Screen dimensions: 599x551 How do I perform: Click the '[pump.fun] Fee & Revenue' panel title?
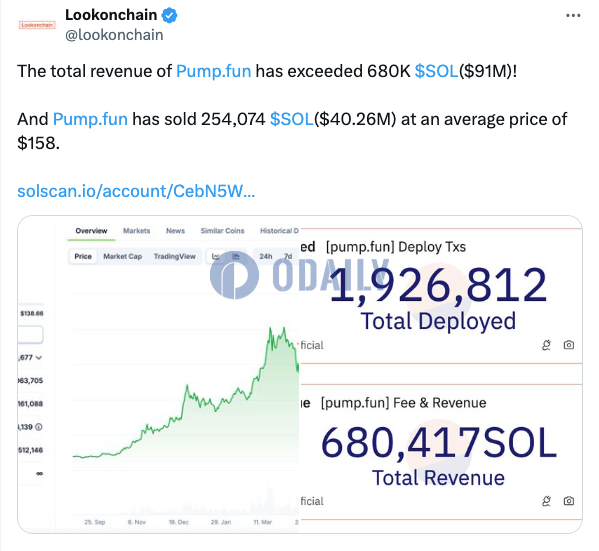[x=403, y=403]
